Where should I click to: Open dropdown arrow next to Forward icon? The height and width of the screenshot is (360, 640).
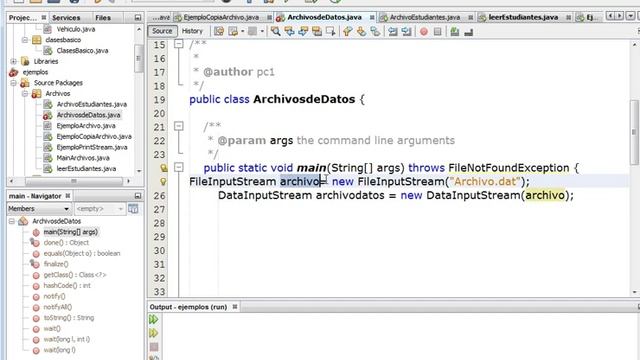[x=262, y=31]
